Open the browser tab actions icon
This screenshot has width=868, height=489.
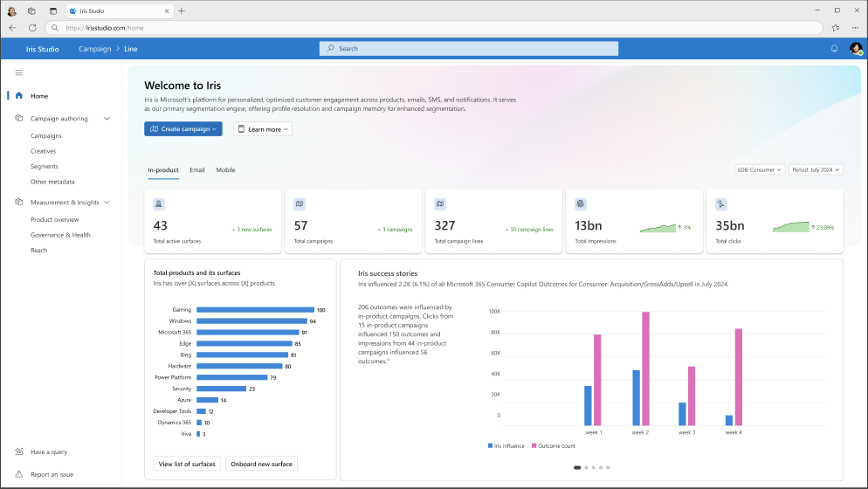[x=53, y=11]
